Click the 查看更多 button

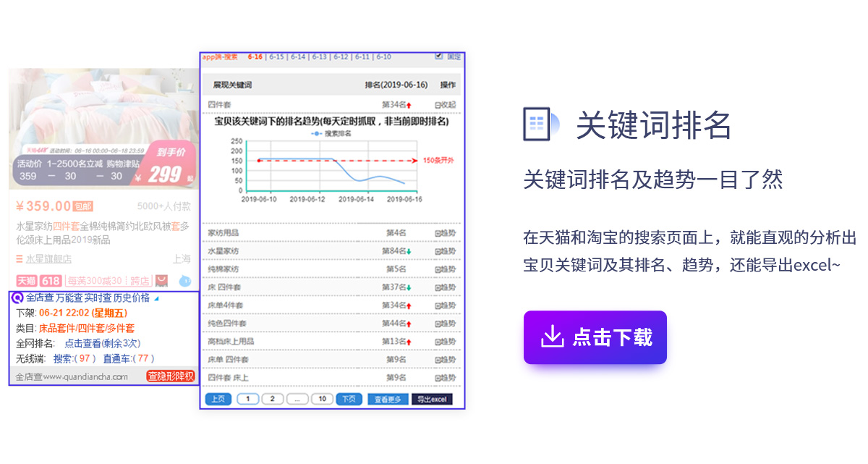click(388, 399)
